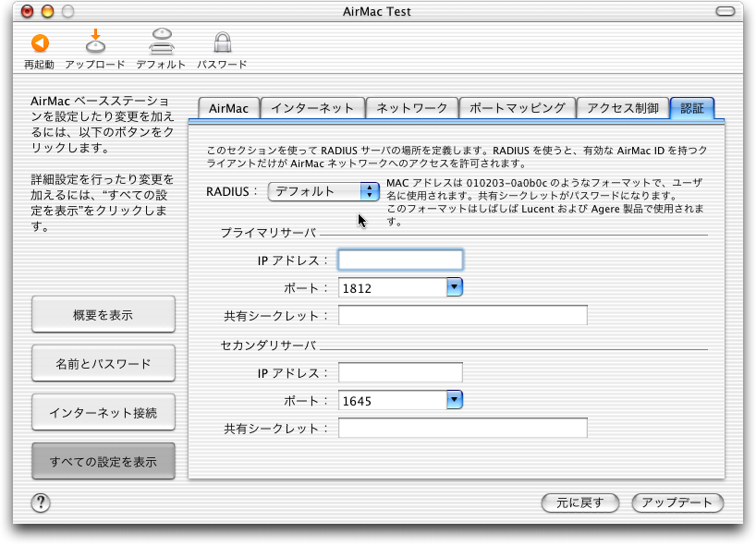The height and width of the screenshot is (545, 756).
Task: Open help with the question mark button
Action: click(x=41, y=503)
